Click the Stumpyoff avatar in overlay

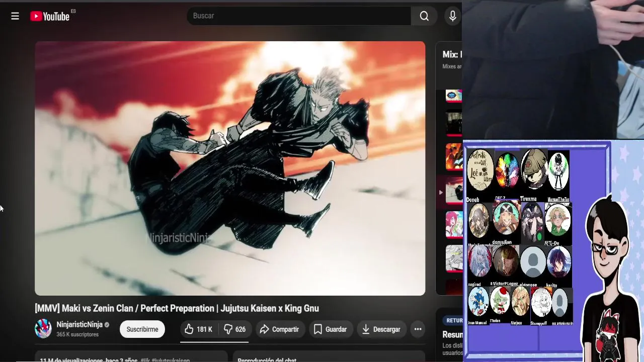(541, 302)
